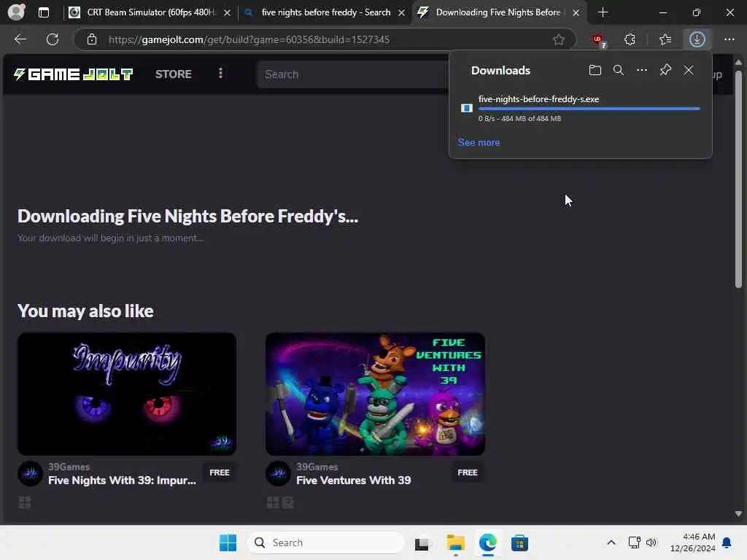
Task: Click scrollbar down arrow
Action: pyautogui.click(x=738, y=514)
